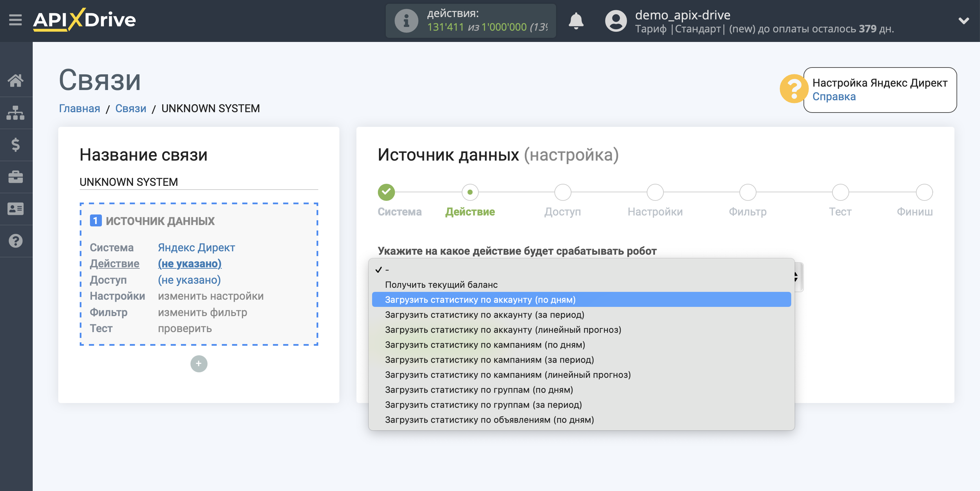Click the number 1 source block badge

click(95, 221)
